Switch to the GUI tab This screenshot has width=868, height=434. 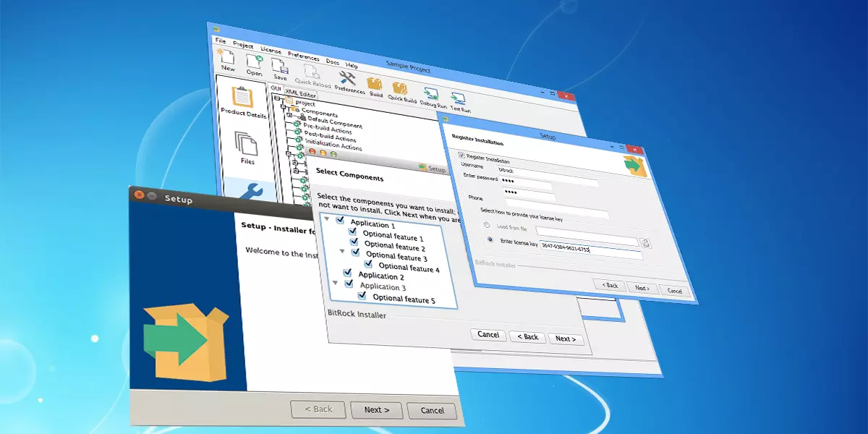click(276, 88)
